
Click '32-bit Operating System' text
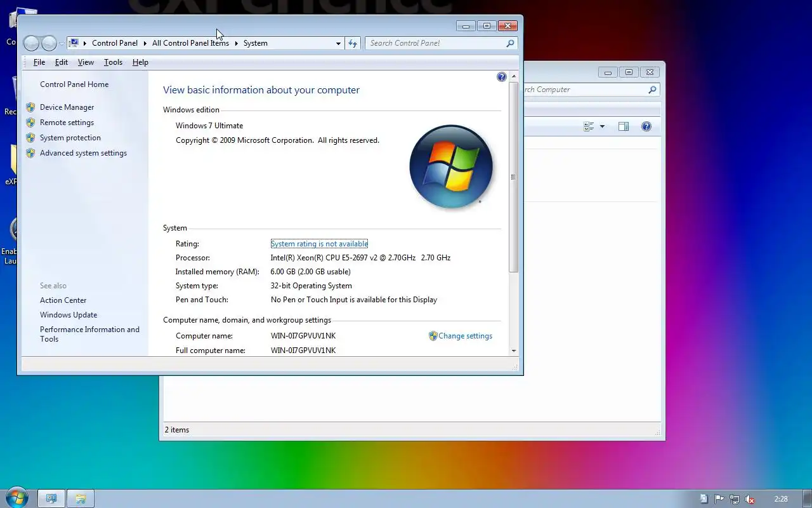(x=311, y=286)
